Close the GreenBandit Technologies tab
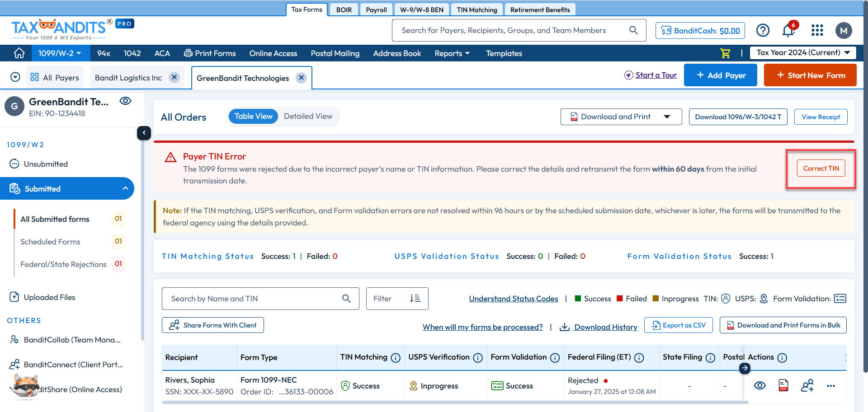Image resolution: width=868 pixels, height=412 pixels. coord(301,78)
